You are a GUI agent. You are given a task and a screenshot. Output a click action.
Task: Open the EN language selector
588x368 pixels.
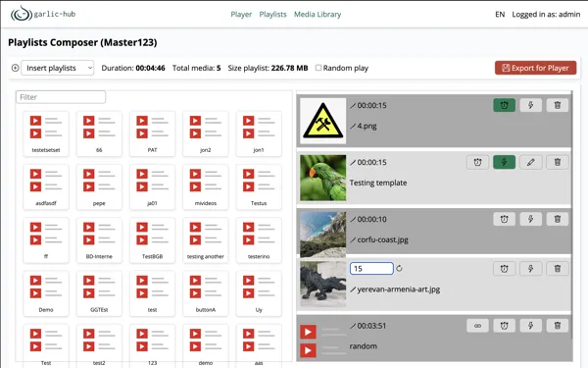(x=500, y=15)
